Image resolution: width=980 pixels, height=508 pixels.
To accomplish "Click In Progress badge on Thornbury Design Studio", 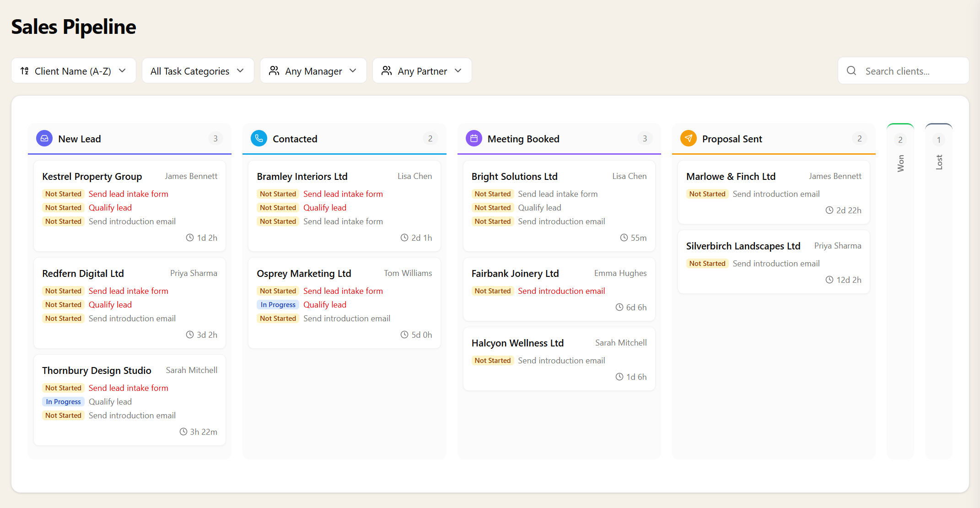I will click(x=63, y=402).
